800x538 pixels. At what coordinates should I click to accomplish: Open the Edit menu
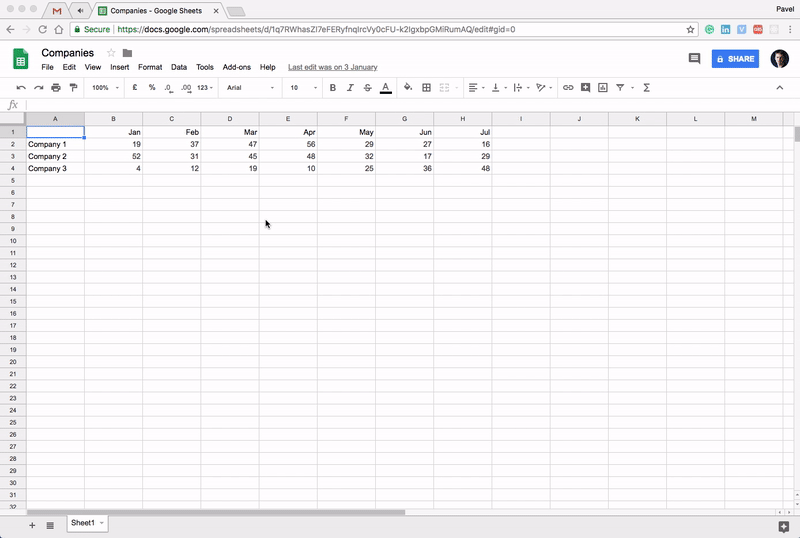pos(69,67)
